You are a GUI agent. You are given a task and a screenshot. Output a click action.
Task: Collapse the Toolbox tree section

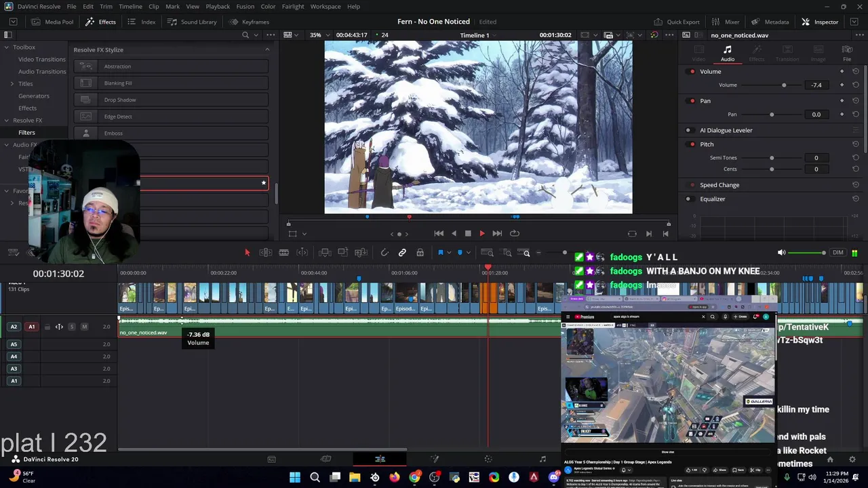6,47
